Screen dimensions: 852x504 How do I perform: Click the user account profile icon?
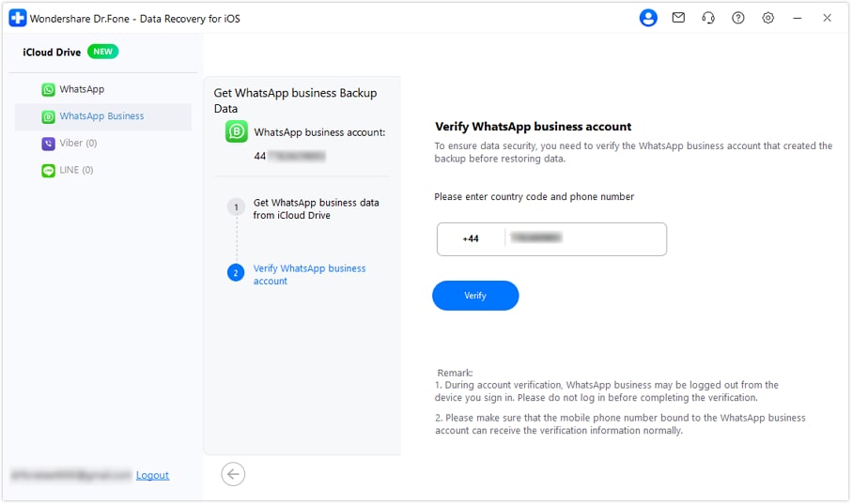(x=648, y=18)
